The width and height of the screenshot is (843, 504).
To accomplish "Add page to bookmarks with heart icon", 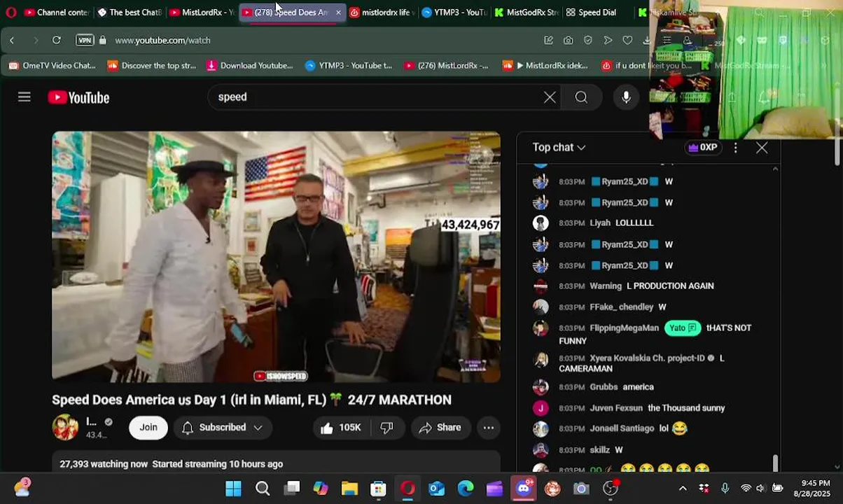I will [627, 41].
